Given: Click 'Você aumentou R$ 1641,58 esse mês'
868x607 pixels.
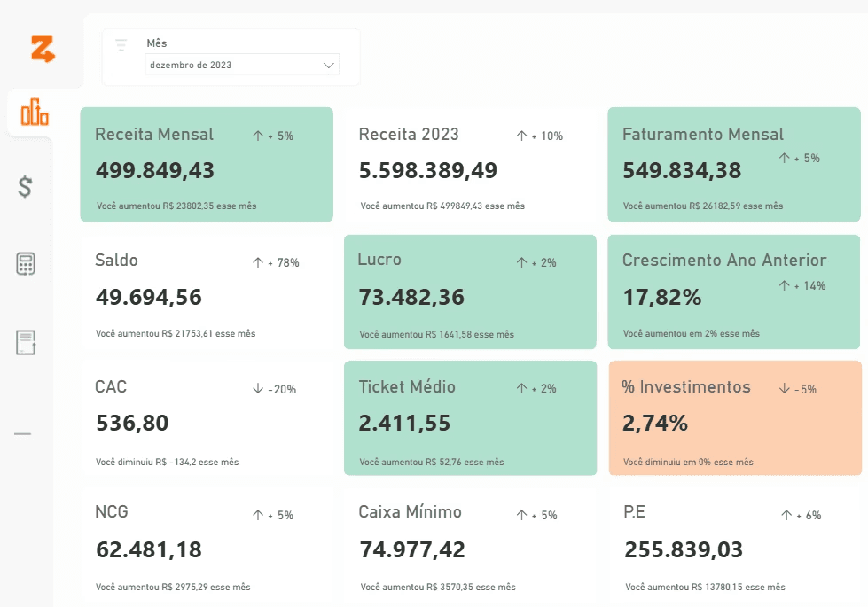Looking at the screenshot, I should pos(437,334).
